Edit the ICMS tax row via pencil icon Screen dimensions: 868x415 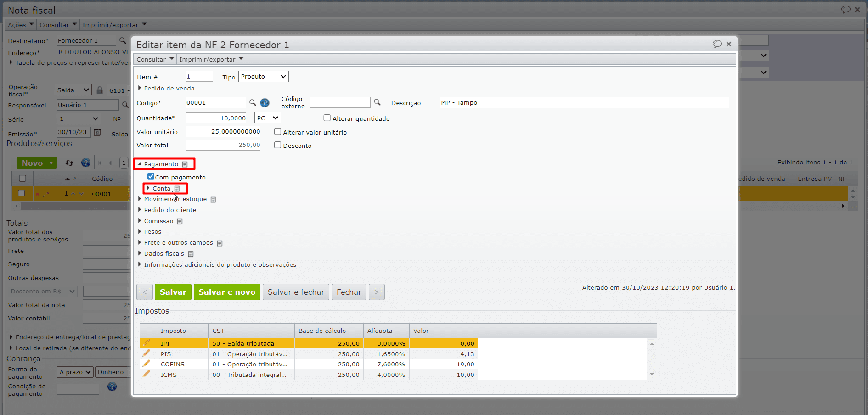146,374
